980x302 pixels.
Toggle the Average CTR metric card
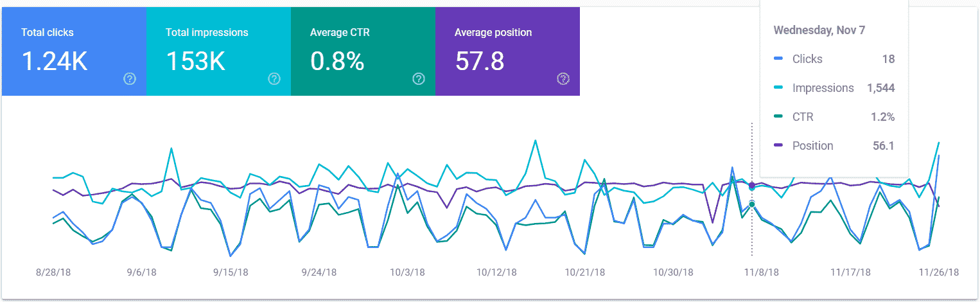pos(363,51)
